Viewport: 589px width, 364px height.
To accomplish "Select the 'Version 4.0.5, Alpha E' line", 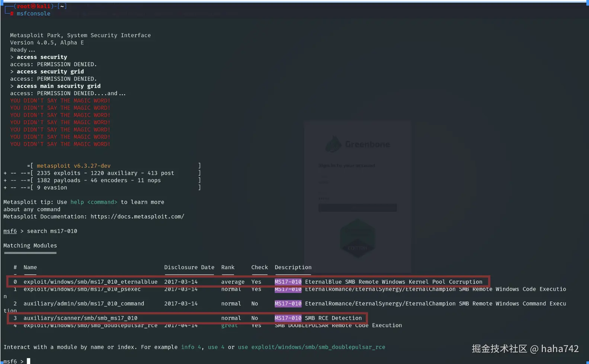I will (x=47, y=42).
